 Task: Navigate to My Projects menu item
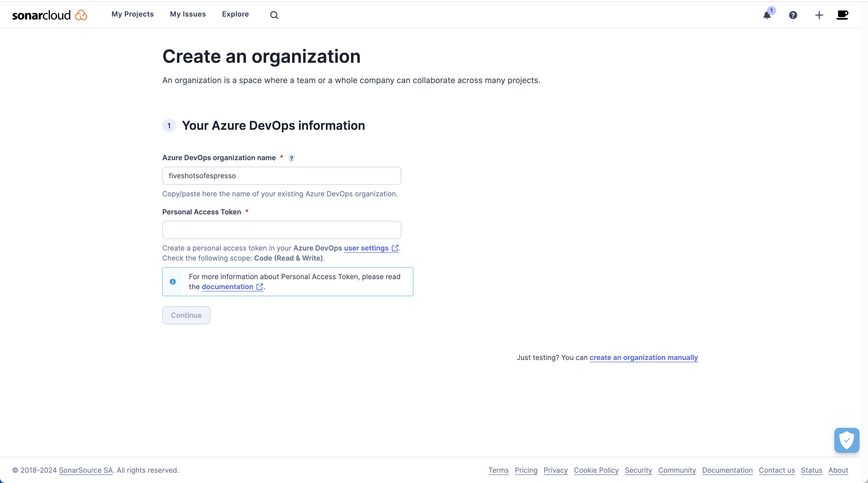coord(133,14)
